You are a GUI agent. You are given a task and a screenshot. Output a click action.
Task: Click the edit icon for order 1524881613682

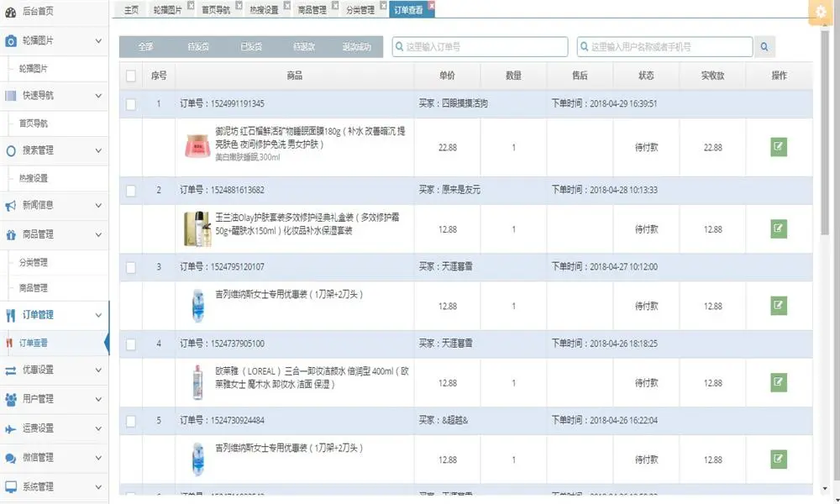point(779,229)
